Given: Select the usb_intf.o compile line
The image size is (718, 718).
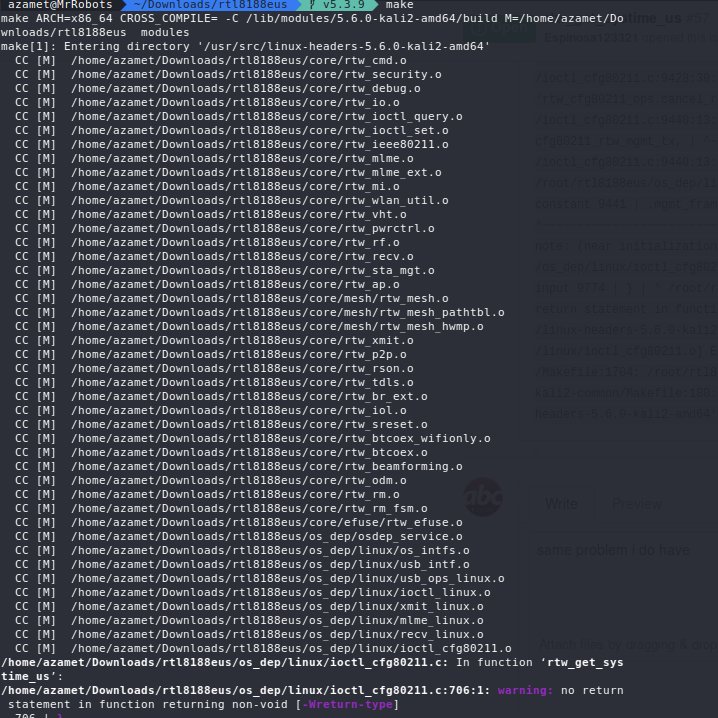Looking at the screenshot, I should pyautogui.click(x=242, y=565).
